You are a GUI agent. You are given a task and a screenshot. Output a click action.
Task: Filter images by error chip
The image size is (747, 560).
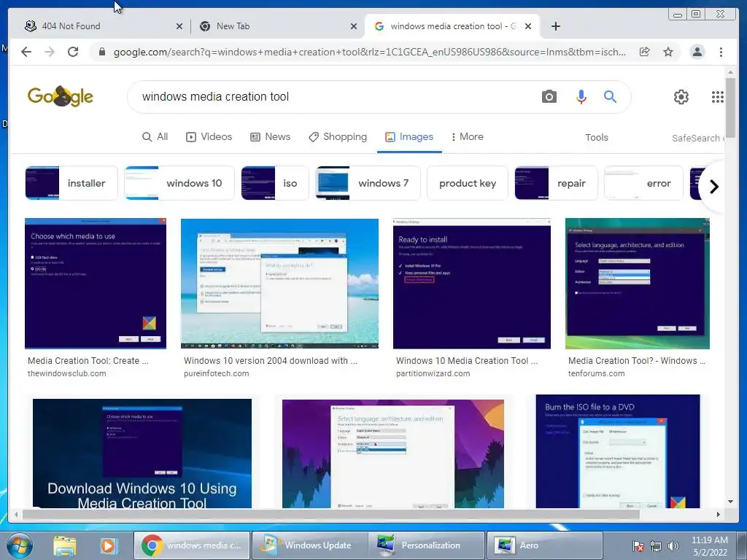point(643,183)
